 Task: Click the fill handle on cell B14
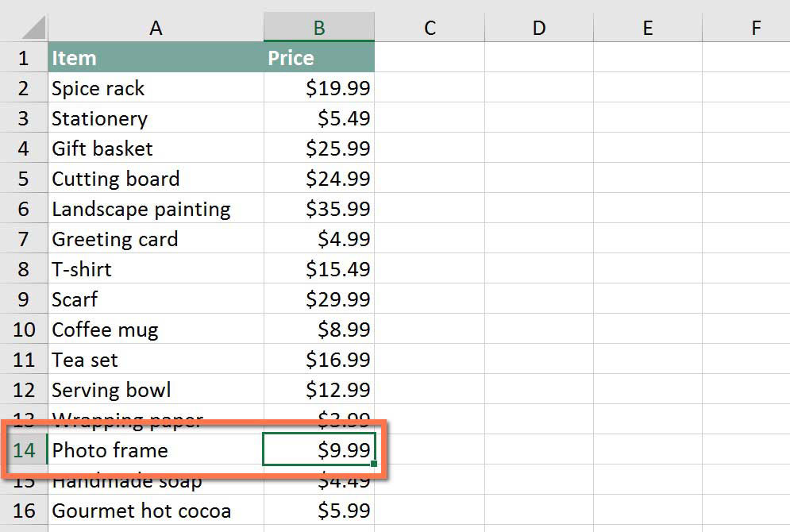(374, 464)
